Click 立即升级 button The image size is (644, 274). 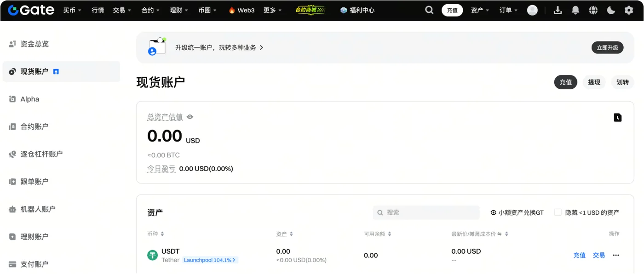tap(607, 47)
